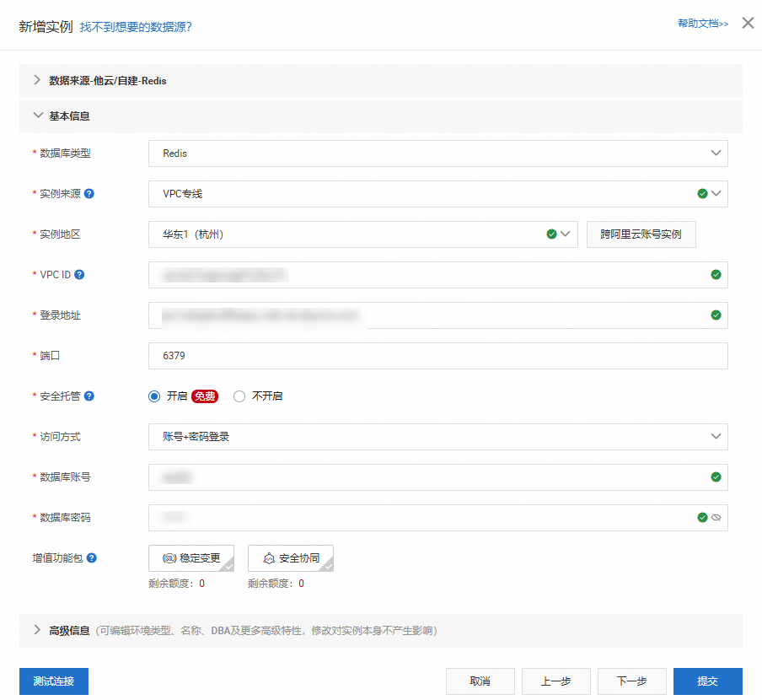This screenshot has width=762, height=700.
Task: Click the 提交 button
Action: [x=707, y=681]
